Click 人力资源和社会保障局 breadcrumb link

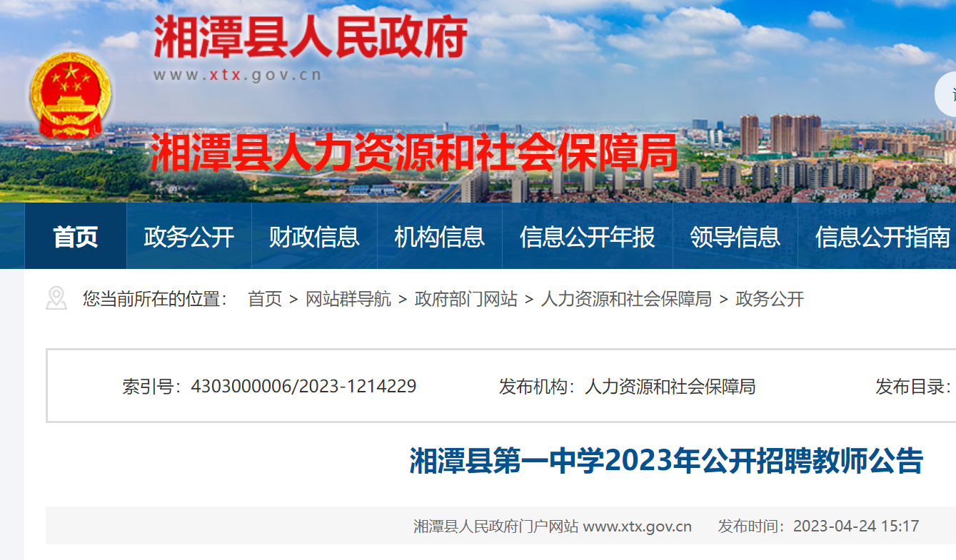coord(626,299)
